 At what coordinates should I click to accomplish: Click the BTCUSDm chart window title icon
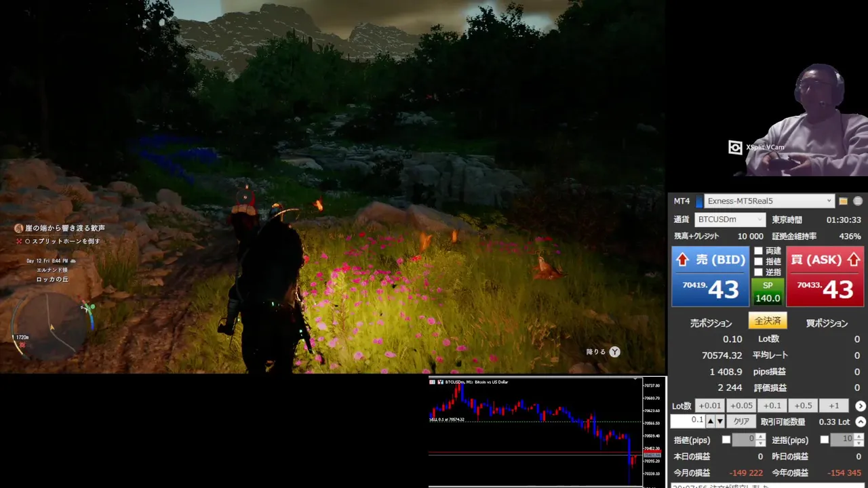433,382
